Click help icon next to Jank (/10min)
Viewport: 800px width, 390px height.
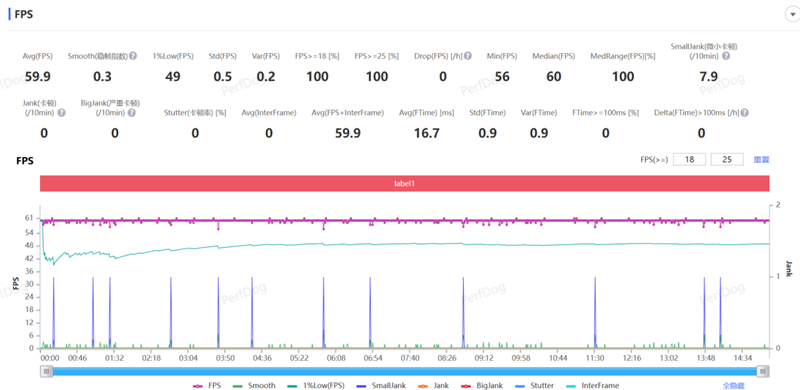[x=62, y=113]
